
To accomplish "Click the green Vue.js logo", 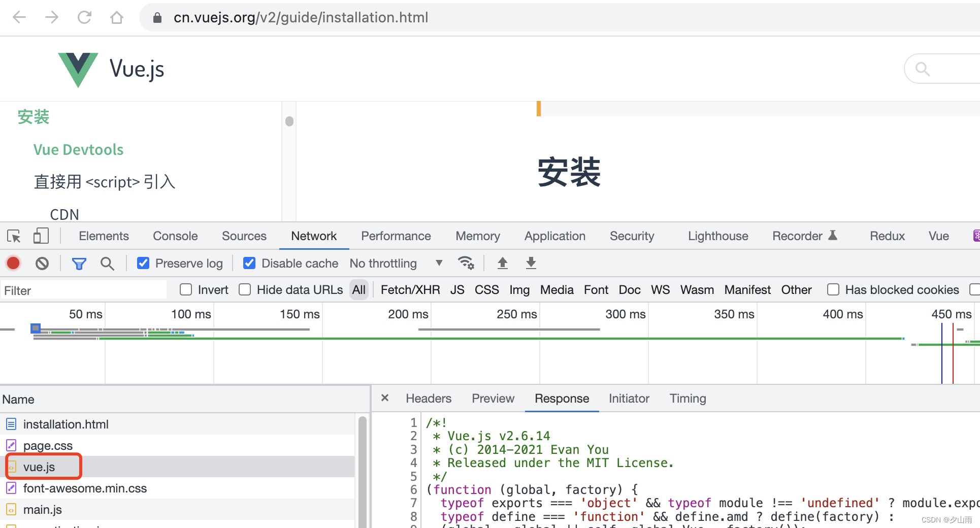I will pyautogui.click(x=78, y=70).
